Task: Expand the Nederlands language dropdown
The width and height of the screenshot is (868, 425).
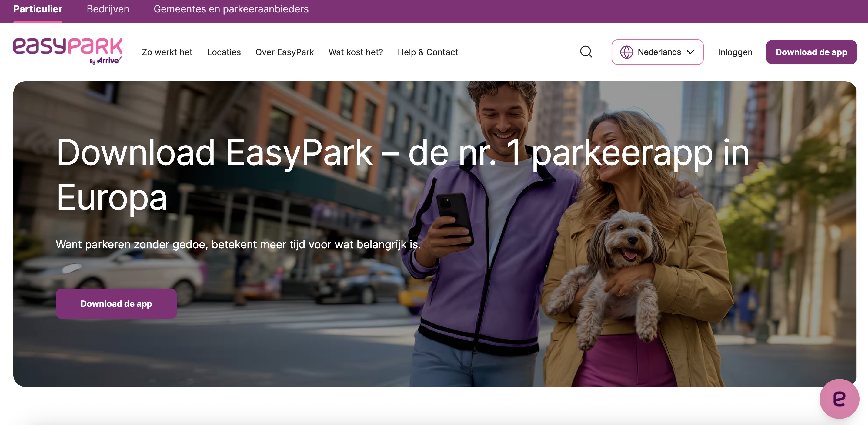Action: point(657,52)
